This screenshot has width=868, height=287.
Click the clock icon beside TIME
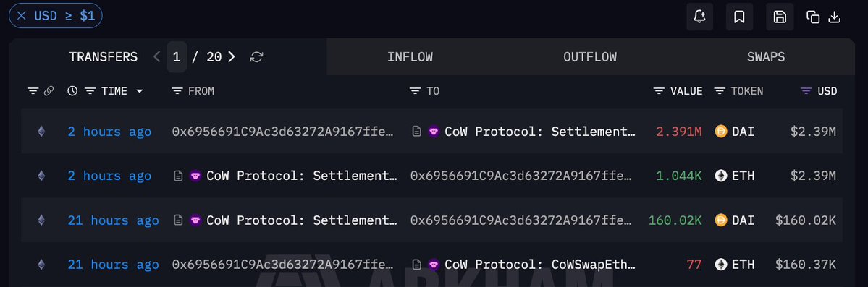point(72,90)
